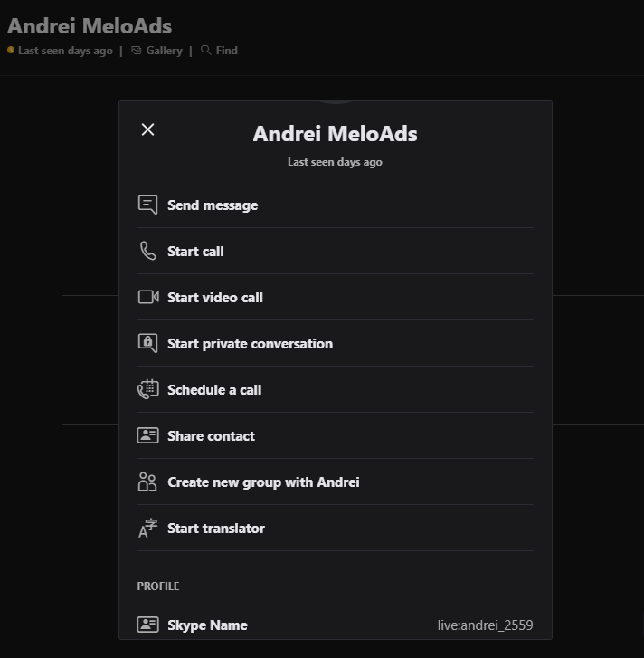
Task: Click the Share contact card icon
Action: click(147, 435)
